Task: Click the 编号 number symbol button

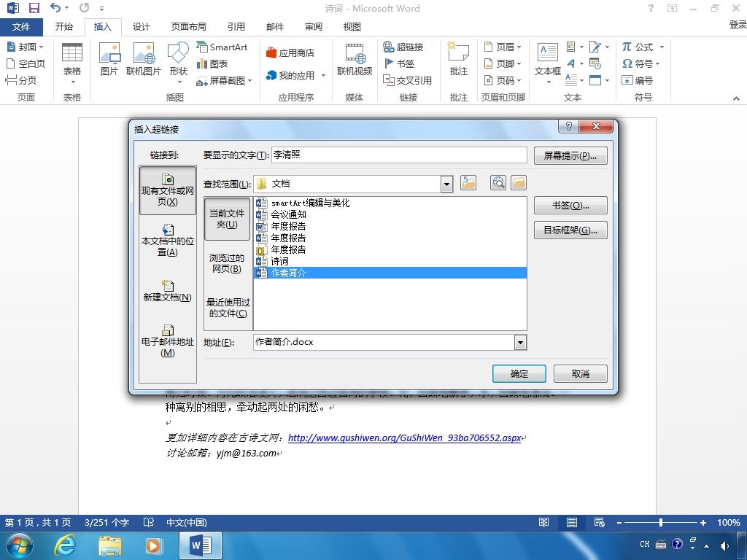Action: (638, 80)
